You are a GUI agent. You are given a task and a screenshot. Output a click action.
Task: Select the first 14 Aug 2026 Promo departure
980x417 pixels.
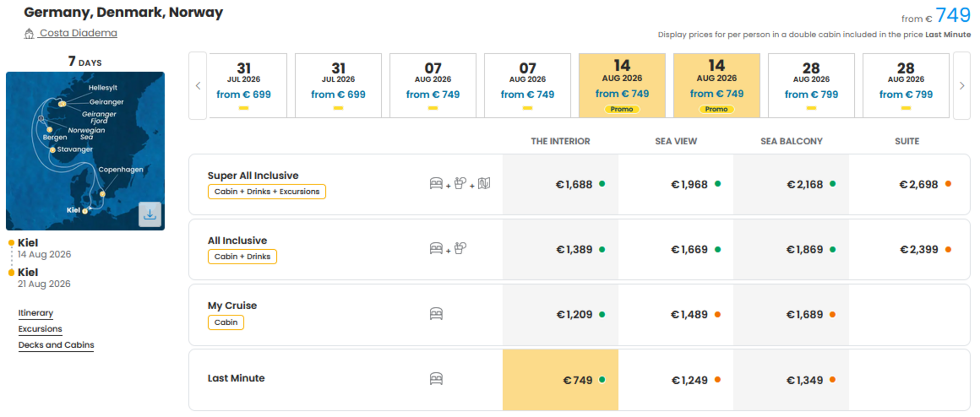(x=622, y=85)
